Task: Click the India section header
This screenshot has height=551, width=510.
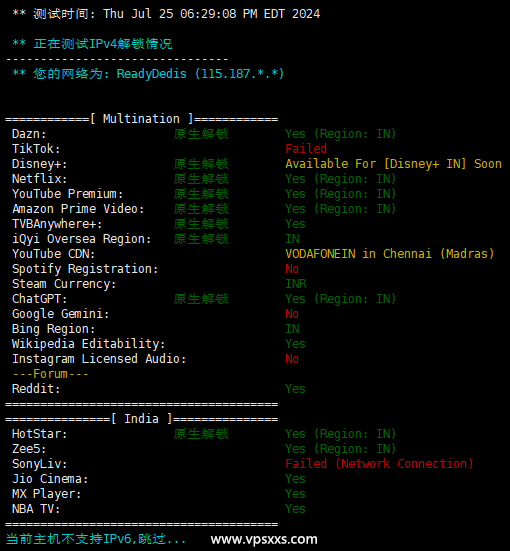Action: 141,419
